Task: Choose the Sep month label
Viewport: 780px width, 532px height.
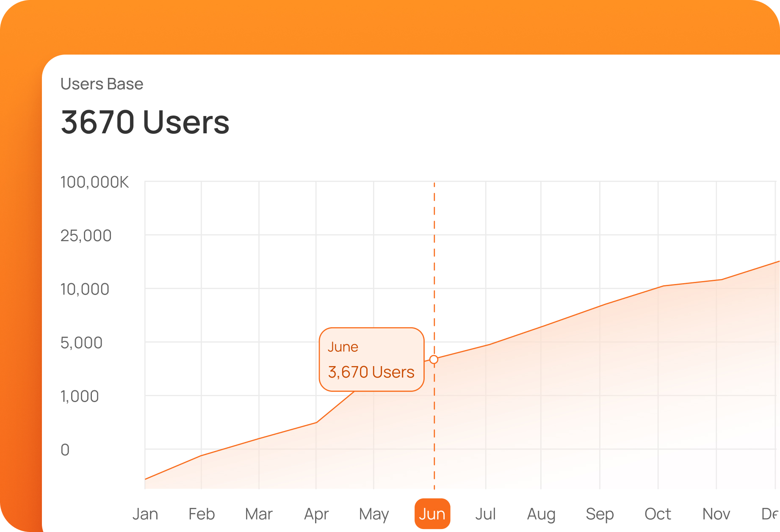Action: [600, 514]
